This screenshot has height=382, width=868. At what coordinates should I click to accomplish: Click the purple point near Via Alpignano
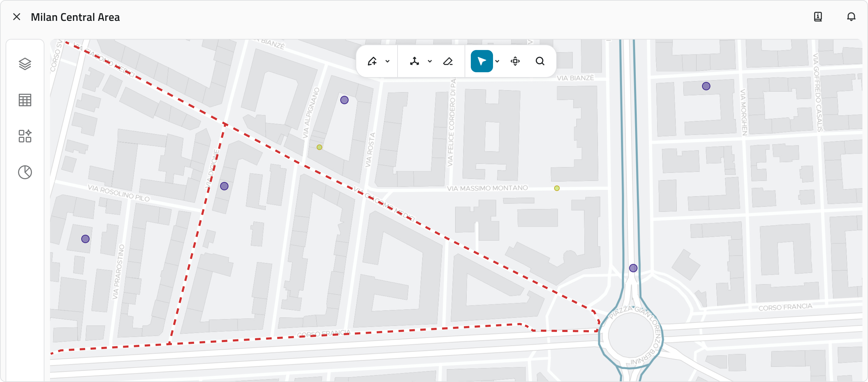click(x=344, y=100)
